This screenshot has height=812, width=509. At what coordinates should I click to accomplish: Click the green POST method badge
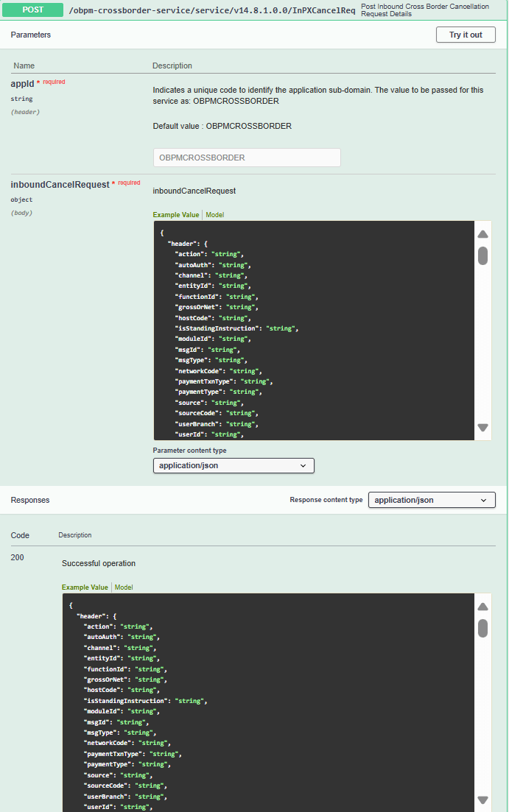(x=32, y=10)
